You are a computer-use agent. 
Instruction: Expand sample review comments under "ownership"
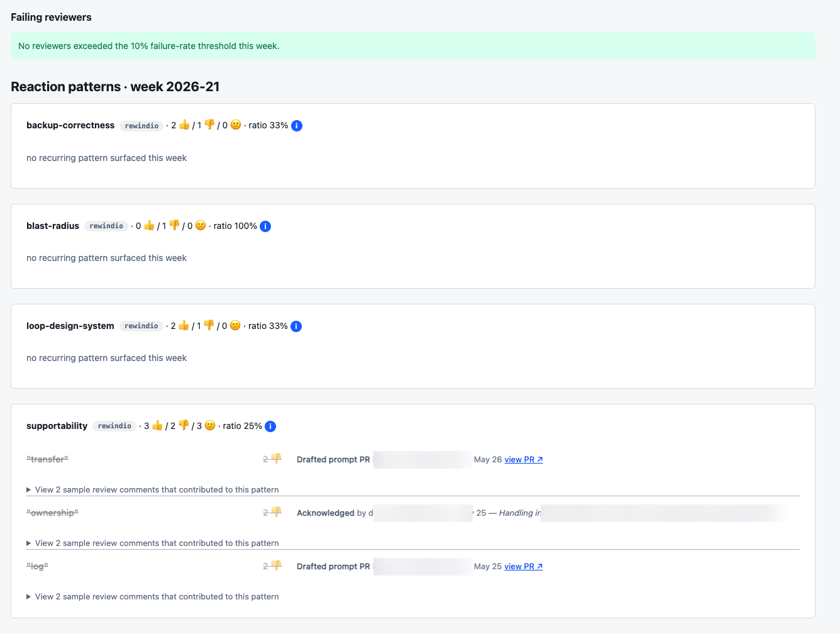(x=153, y=543)
